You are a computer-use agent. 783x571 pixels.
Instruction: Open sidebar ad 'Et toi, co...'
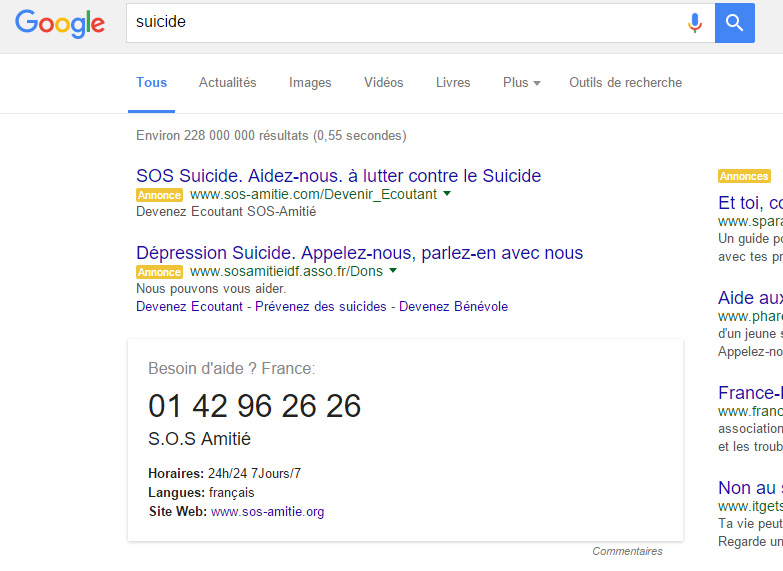(x=750, y=203)
